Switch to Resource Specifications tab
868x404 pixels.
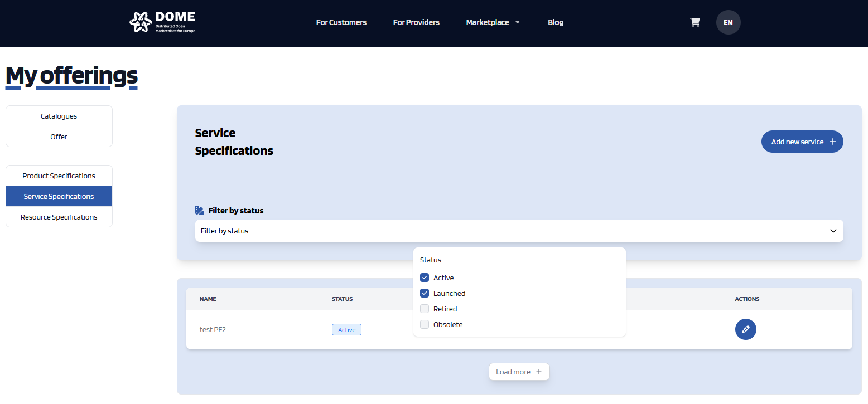59,217
